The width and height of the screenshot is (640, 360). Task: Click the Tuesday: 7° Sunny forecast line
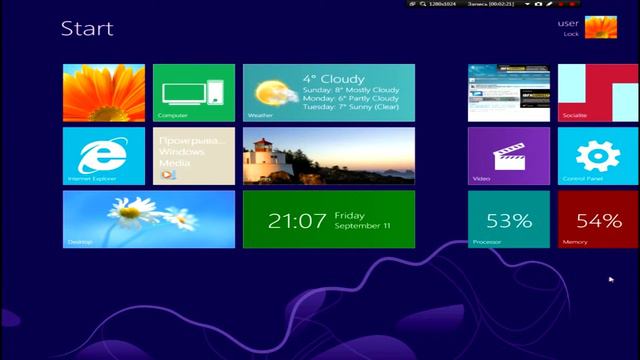click(351, 107)
